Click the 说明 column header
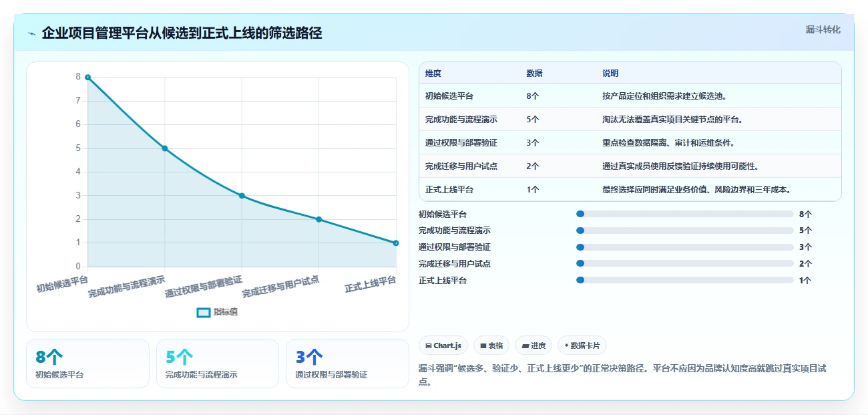The image size is (868, 415). click(610, 74)
